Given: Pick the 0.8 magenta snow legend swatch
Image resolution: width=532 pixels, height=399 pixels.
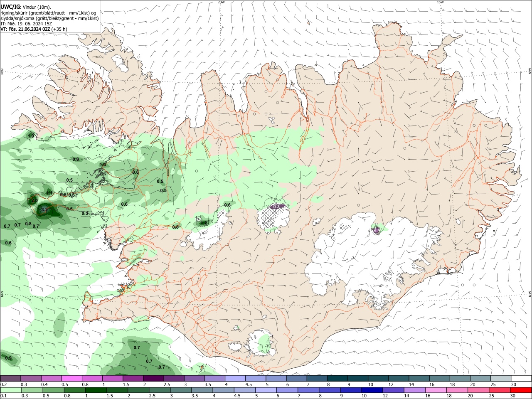Looking at the screenshot, I should [92, 378].
